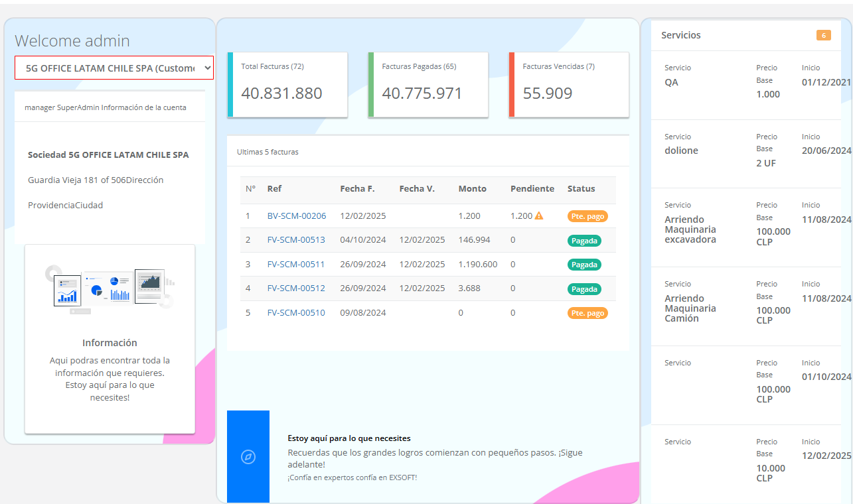Open the 5G OFFICE LATAM CHILE company dropdown
The width and height of the screenshot is (853, 504).
pyautogui.click(x=114, y=68)
